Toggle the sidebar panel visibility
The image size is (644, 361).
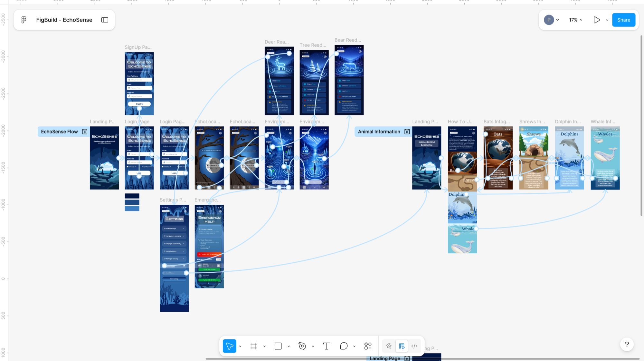click(x=105, y=20)
